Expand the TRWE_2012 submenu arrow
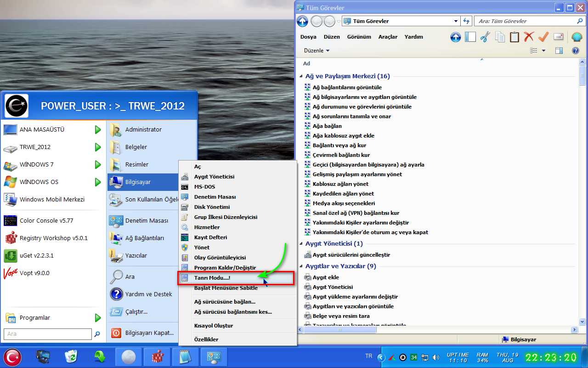This screenshot has height=368, width=588. [98, 147]
